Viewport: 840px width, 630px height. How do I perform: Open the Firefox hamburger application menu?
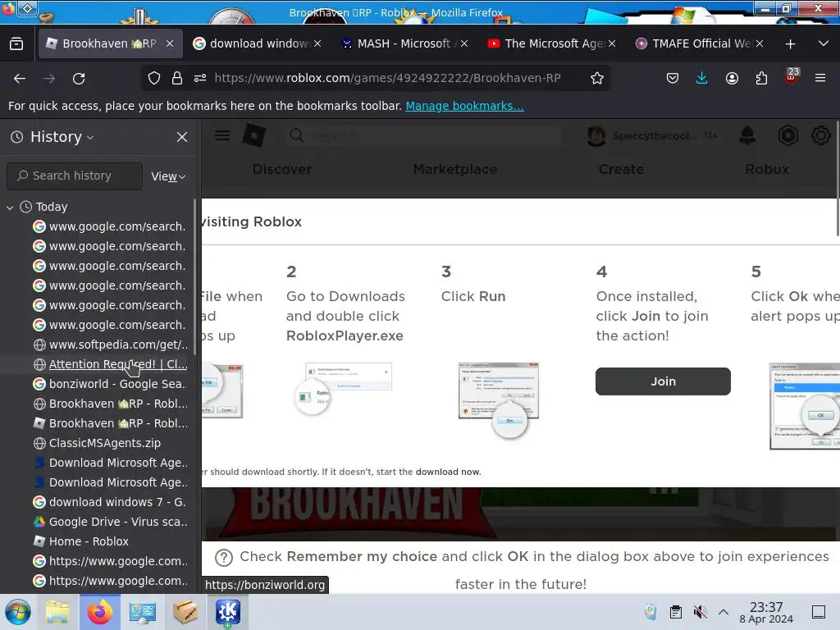[x=820, y=78]
